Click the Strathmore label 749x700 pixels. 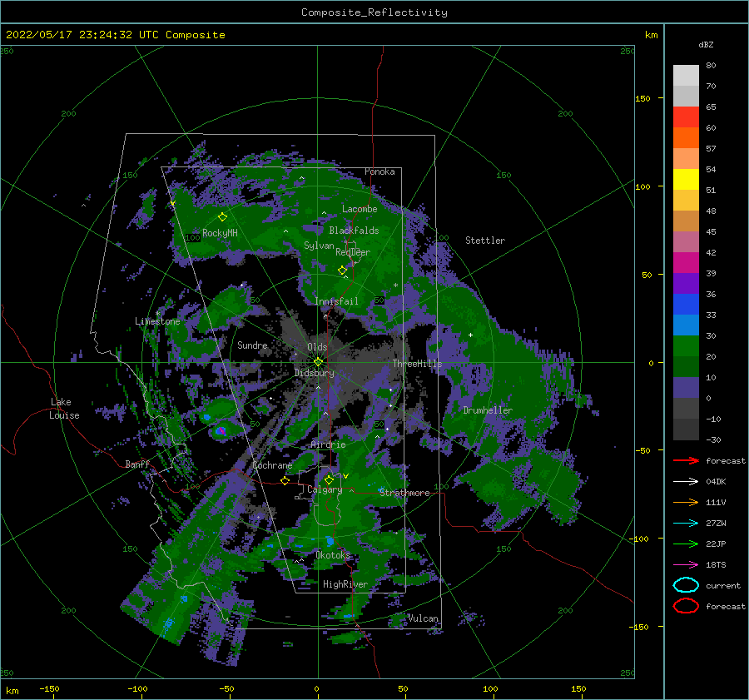pyautogui.click(x=404, y=493)
